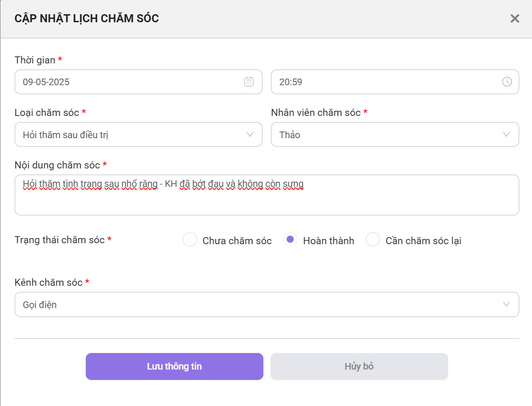
Task: Expand the Hỏi thăm sau điều trị dropdown
Action: 138,134
